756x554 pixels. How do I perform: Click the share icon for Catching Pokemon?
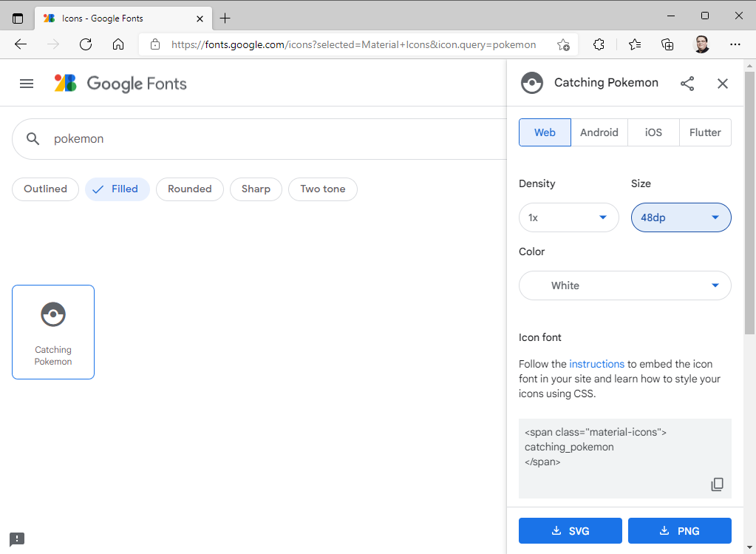687,84
